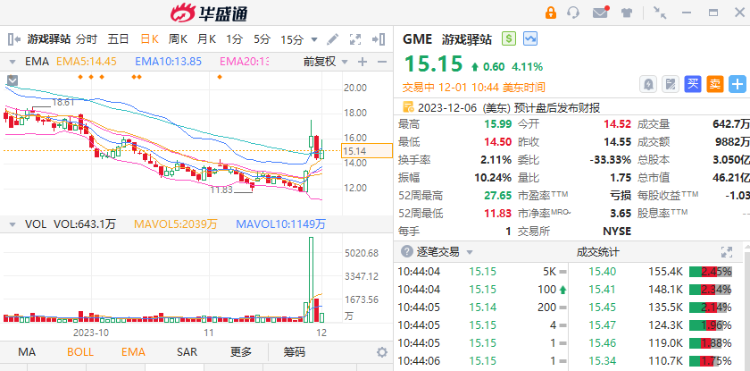Toggle the chart events marker box
Viewport: 750px width, 371px height.
click(12, 81)
